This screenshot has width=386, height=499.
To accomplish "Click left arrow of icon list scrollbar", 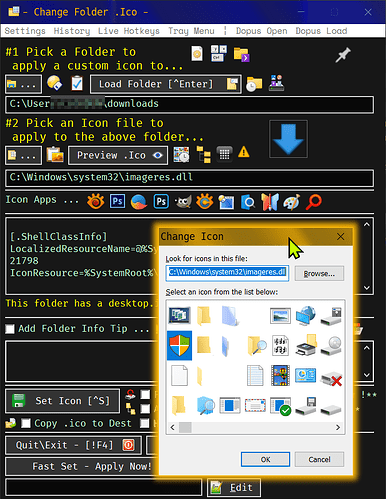I will point(172,427).
